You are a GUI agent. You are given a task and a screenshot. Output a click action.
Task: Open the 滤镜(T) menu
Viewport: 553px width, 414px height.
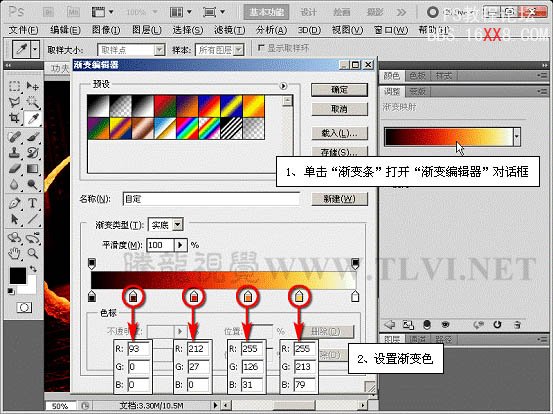(x=229, y=30)
